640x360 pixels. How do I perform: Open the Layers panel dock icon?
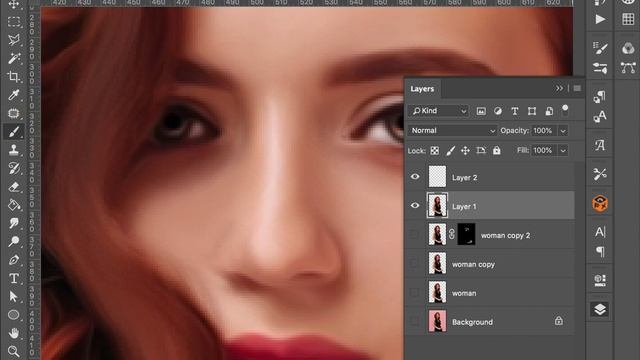point(600,309)
